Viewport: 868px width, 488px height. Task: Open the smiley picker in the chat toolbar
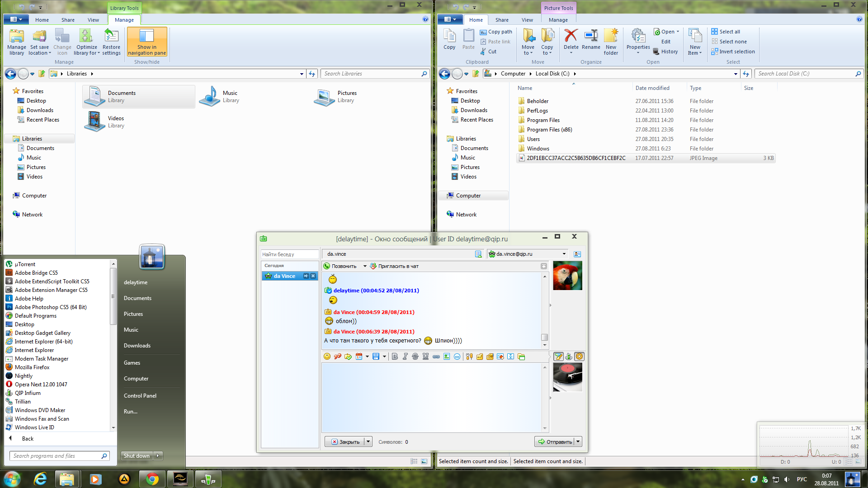click(x=327, y=357)
